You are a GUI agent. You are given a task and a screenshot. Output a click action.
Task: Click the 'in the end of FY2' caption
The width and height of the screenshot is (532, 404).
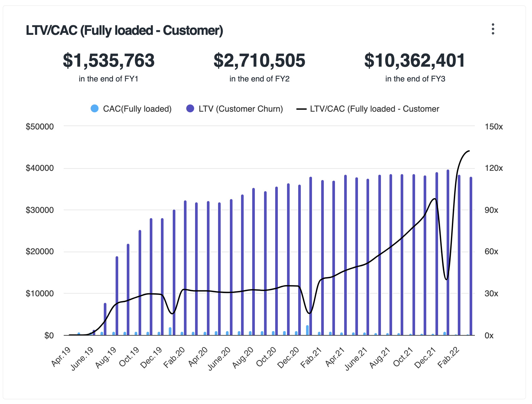pyautogui.click(x=259, y=79)
